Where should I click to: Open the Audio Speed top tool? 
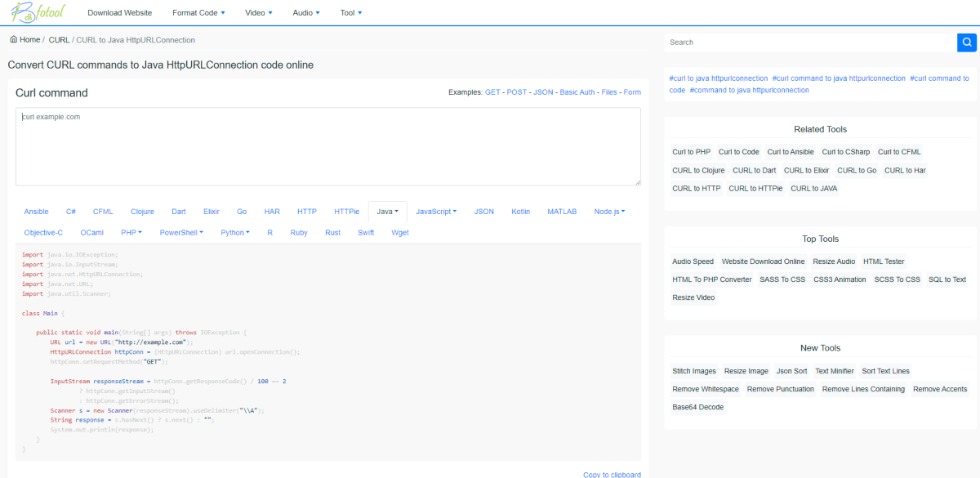tap(693, 261)
